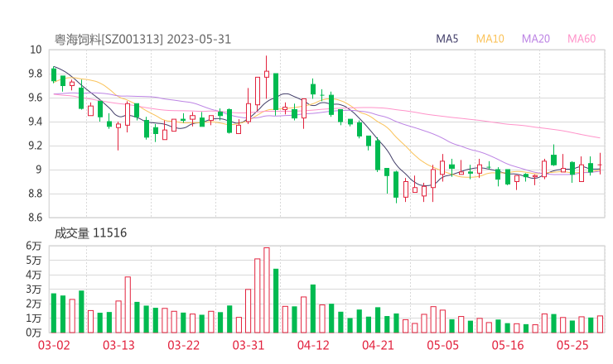Viewport: 613px width, 364px height.
Task: Click the chart title 粤海饲料[SZ001313] 2023-05-31
Action: [x=142, y=40]
